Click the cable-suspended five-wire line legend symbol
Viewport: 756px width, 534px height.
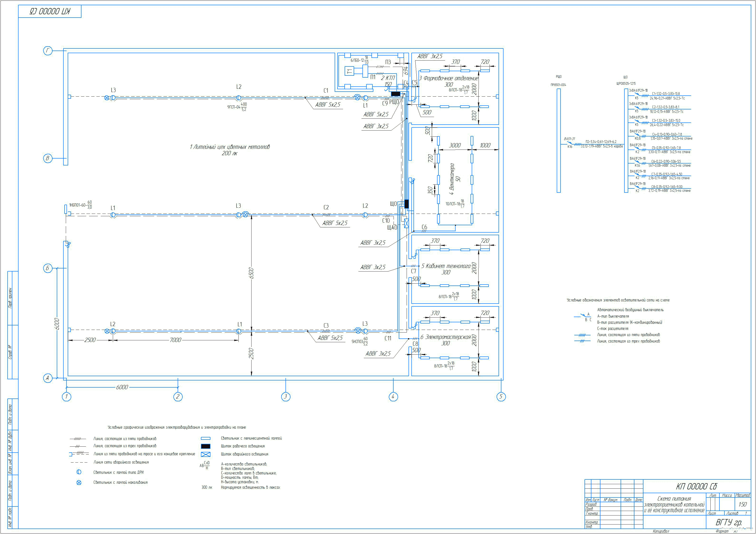[x=79, y=454]
